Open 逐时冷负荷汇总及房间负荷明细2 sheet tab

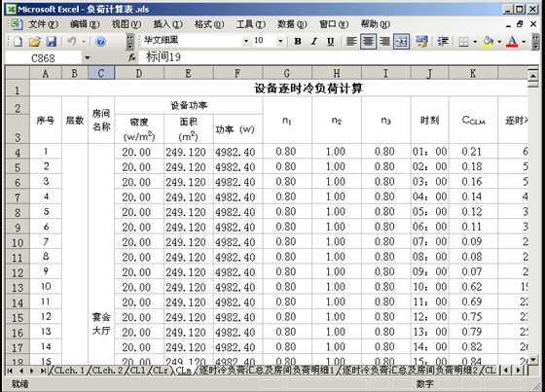[410, 371]
